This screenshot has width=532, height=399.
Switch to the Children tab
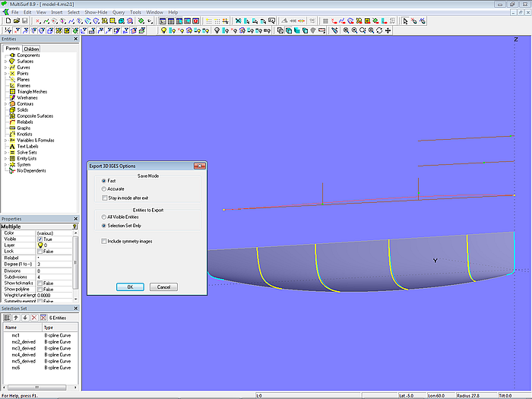point(31,49)
